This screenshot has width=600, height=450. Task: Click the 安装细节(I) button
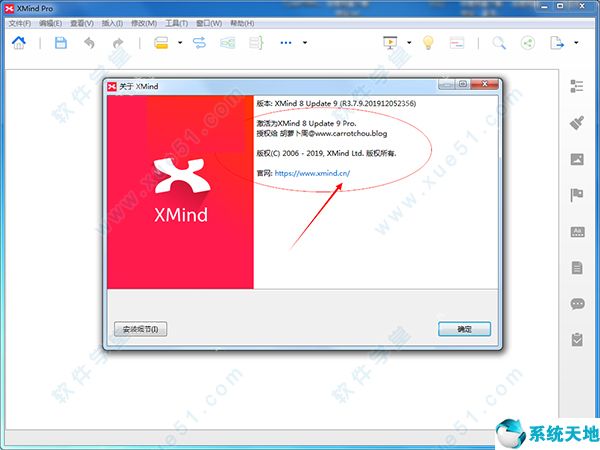[x=142, y=329]
